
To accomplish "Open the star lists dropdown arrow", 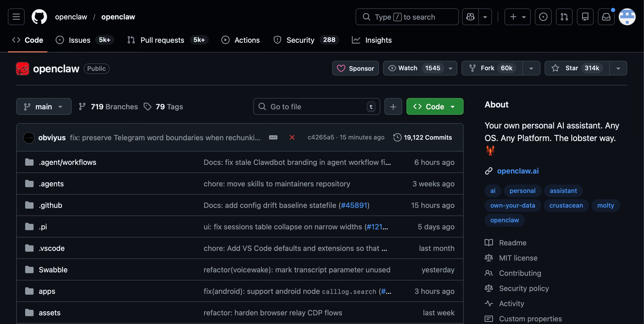I will coord(618,68).
